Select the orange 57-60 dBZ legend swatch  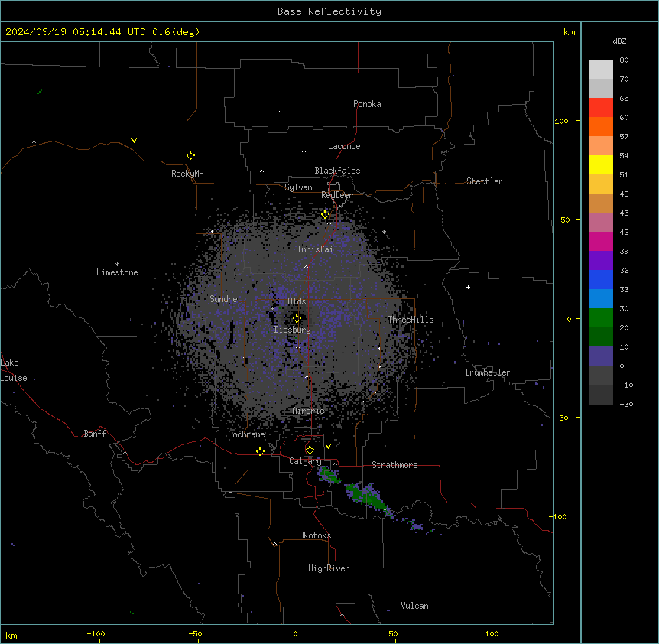(x=601, y=126)
